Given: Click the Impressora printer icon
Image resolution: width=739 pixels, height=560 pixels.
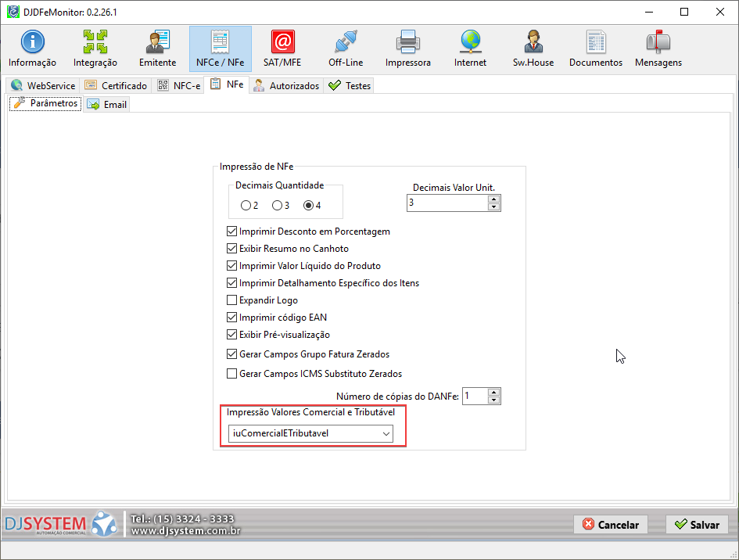Looking at the screenshot, I should click(407, 48).
